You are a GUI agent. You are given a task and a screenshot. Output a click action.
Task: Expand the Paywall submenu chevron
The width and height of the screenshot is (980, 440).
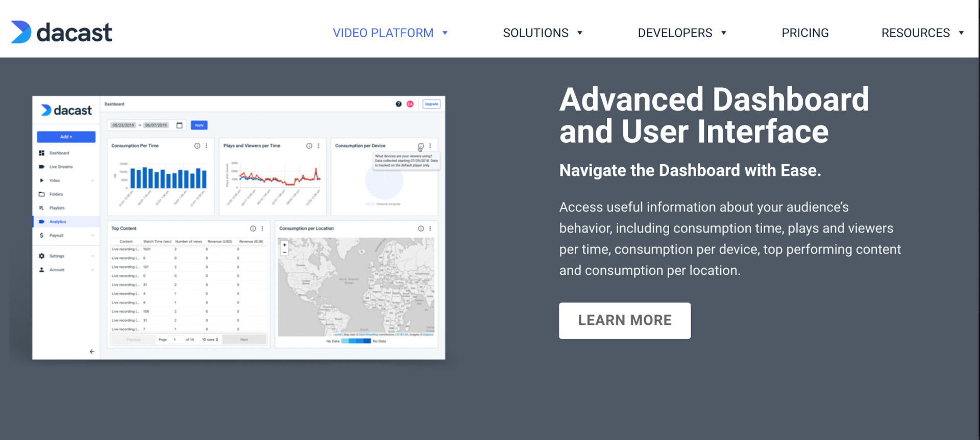click(92, 236)
